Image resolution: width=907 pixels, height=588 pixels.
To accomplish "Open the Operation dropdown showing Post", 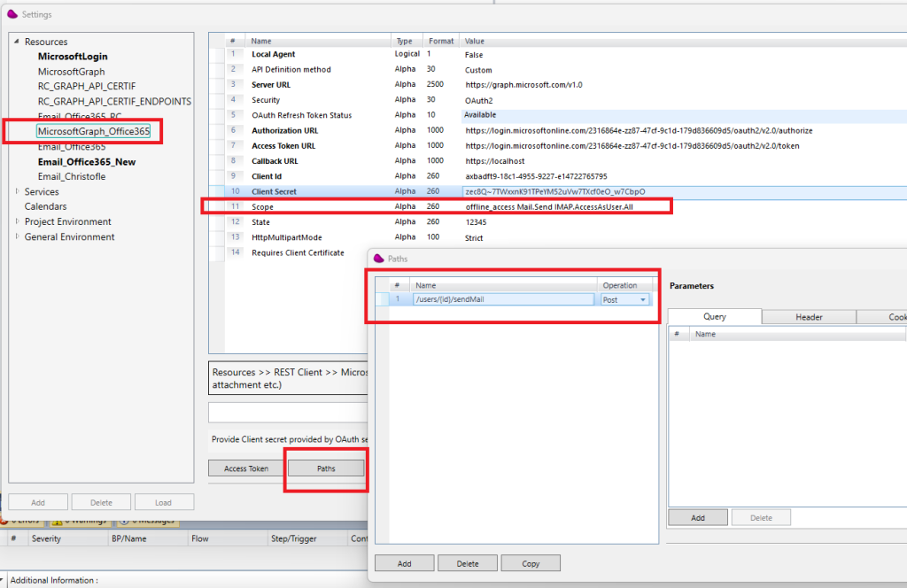I will 642,300.
